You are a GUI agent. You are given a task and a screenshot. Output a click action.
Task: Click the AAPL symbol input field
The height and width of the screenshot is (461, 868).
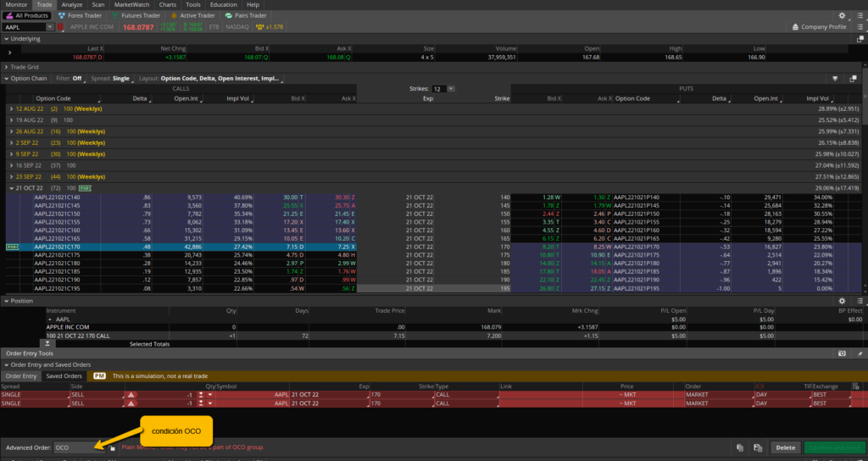(24, 27)
